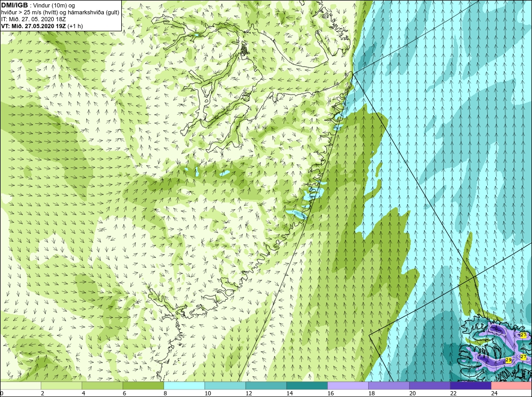Viewport: 532px width, 397px height.
Task: Click the upper yellow "27" gust label
Action: pos(523,335)
